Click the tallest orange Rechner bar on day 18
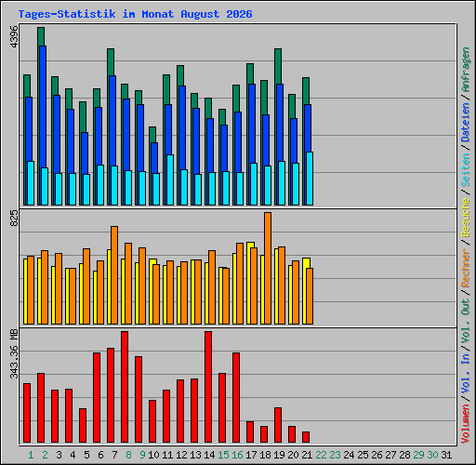This screenshot has height=465, width=476. (x=268, y=269)
